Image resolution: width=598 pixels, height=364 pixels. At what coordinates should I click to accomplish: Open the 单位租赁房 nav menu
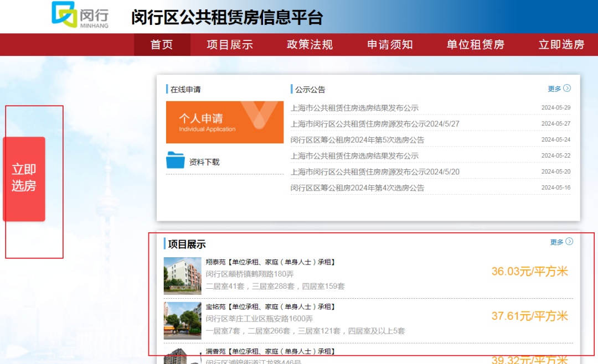(x=476, y=45)
